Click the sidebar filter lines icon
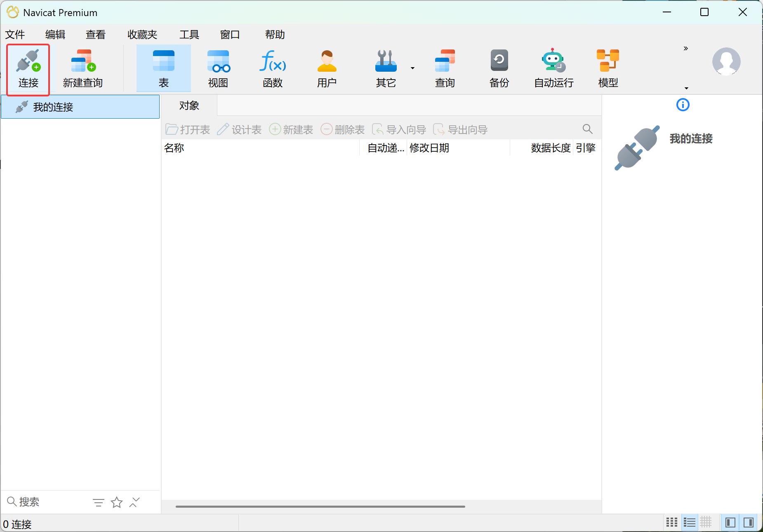Viewport: 763px width, 532px height. tap(98, 502)
